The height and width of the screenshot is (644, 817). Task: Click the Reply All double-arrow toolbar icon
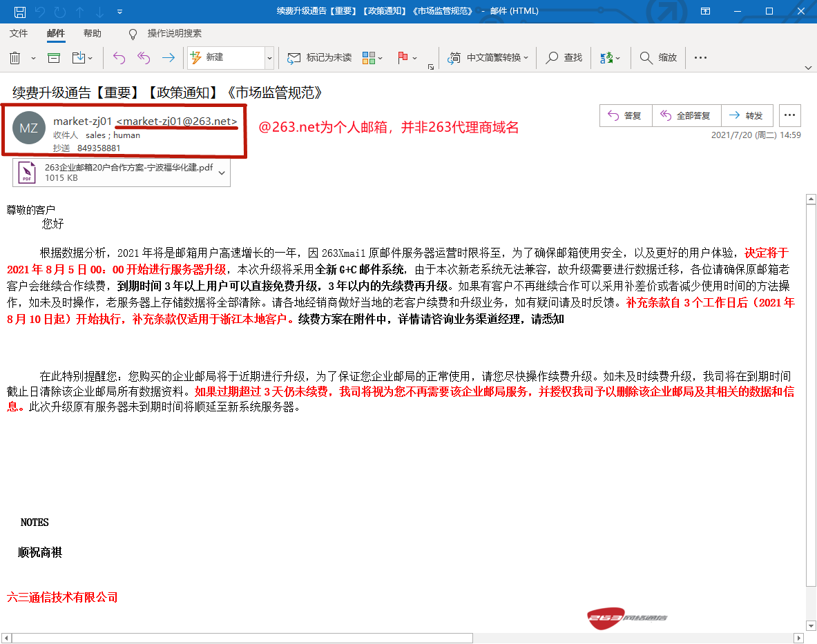click(x=144, y=58)
